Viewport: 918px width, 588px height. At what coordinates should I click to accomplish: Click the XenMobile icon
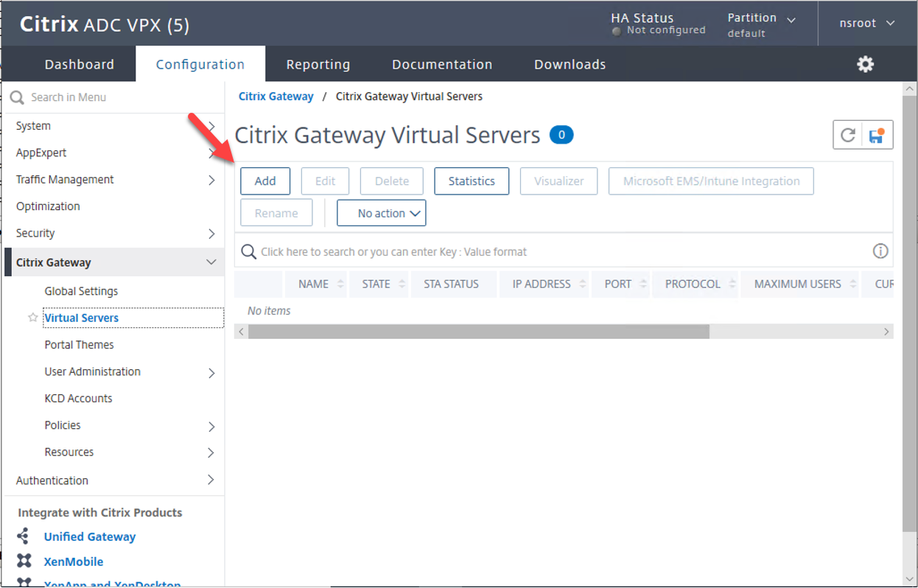click(x=24, y=561)
